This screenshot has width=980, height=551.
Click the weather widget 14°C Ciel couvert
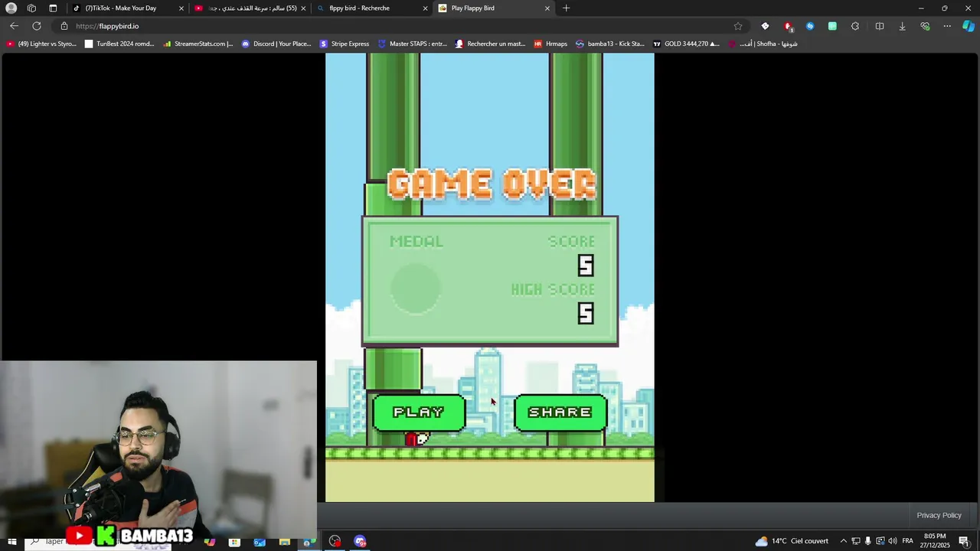click(x=792, y=541)
